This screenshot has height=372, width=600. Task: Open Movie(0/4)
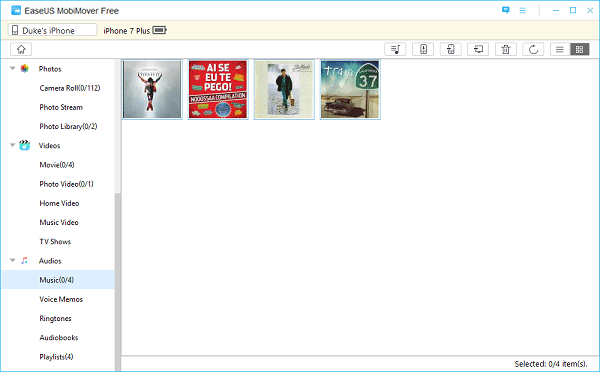pos(57,165)
